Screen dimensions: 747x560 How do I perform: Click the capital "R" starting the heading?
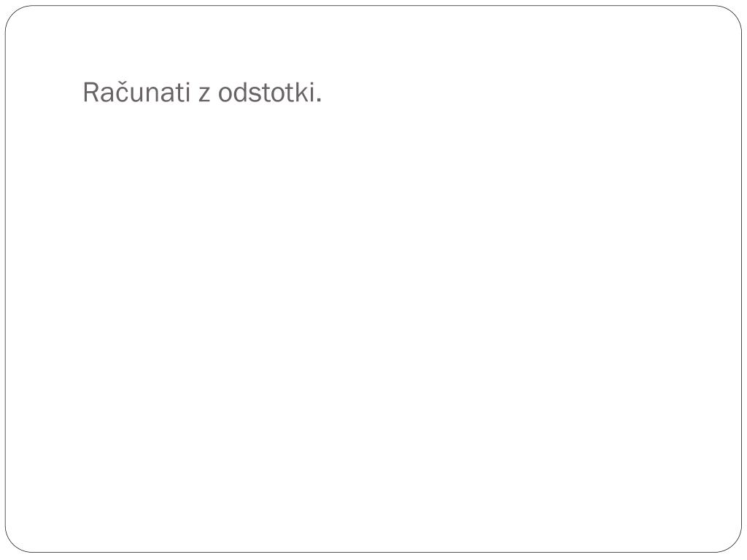tap(90, 93)
